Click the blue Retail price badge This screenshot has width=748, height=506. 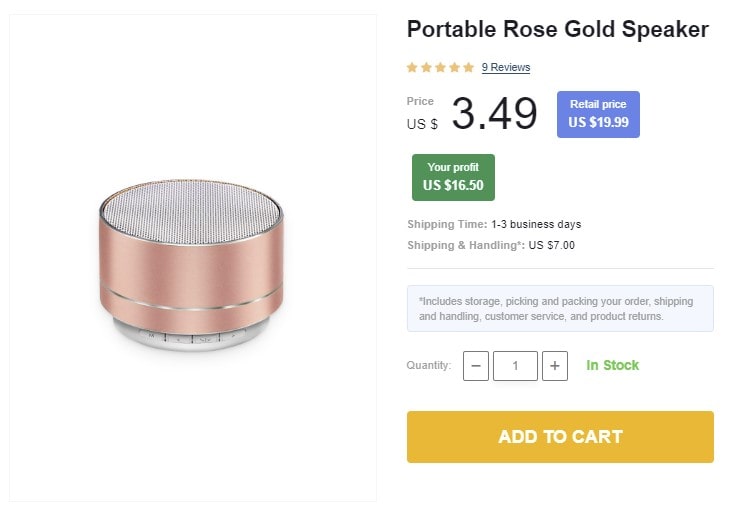[x=598, y=114]
